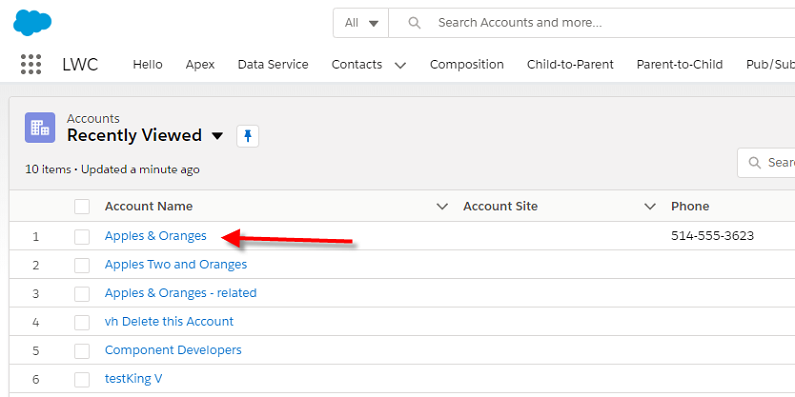
Task: Click the list search magnifier icon
Action: 755,163
